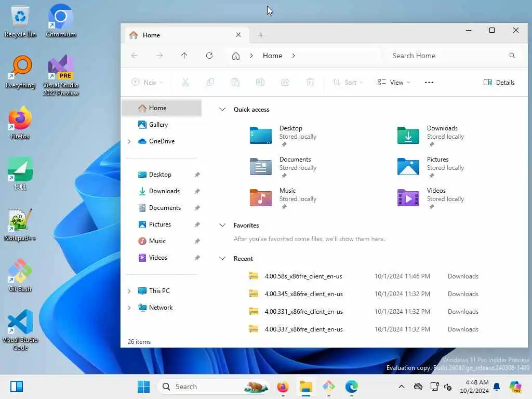Click the Paste clipboard icon

[x=235, y=82]
